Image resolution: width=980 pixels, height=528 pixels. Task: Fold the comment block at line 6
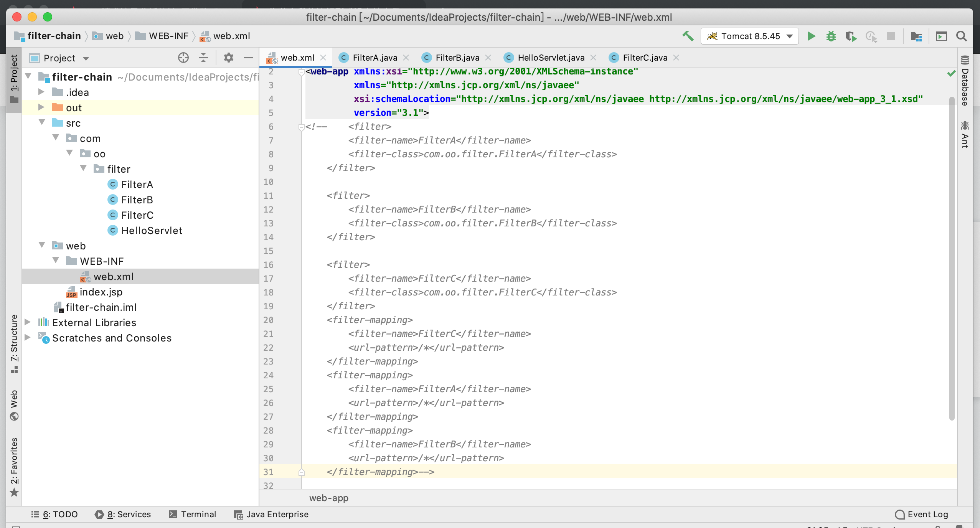point(302,127)
